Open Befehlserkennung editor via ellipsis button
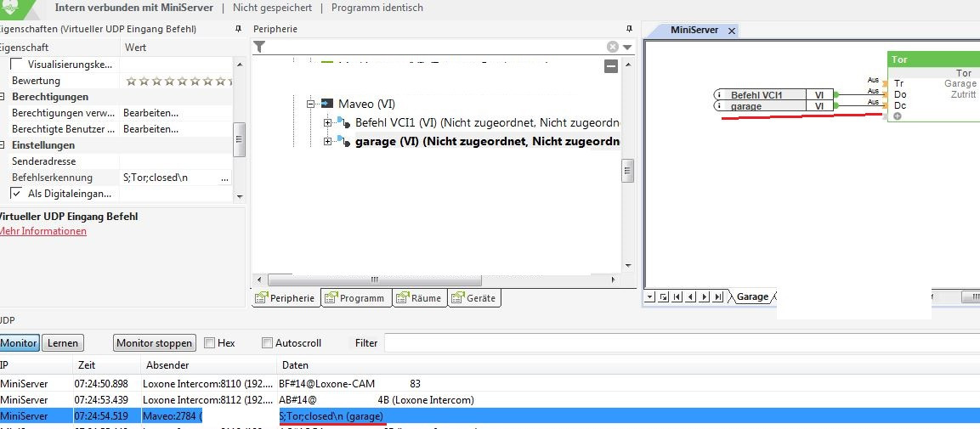This screenshot has height=429, width=980. pyautogui.click(x=224, y=178)
